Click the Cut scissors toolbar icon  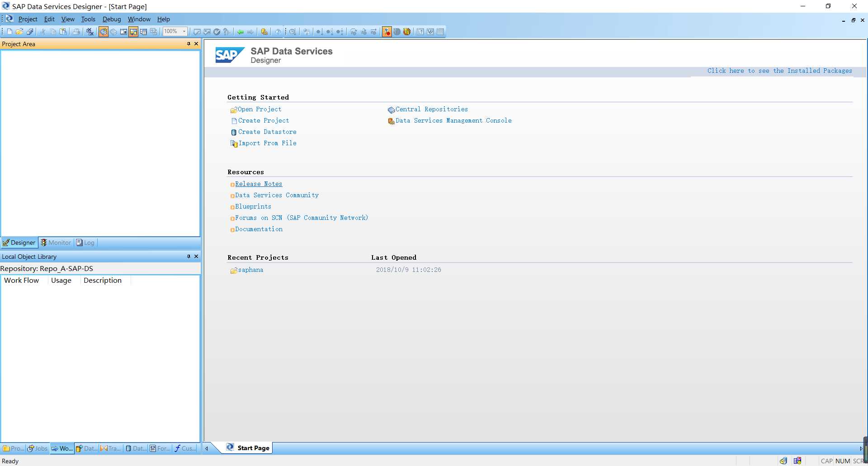click(43, 32)
